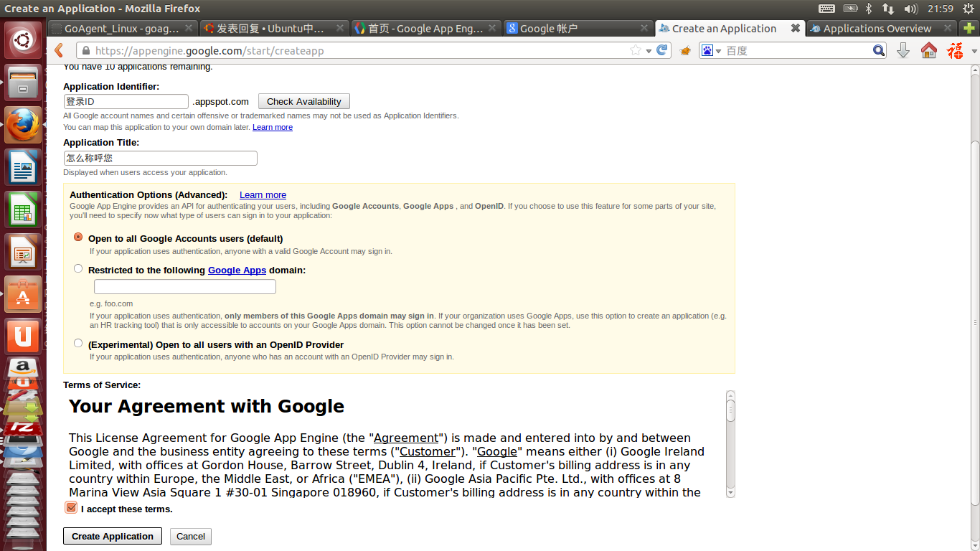Open the Downloads arrow in the toolbar
Image resolution: width=980 pixels, height=551 pixels.
[903, 51]
